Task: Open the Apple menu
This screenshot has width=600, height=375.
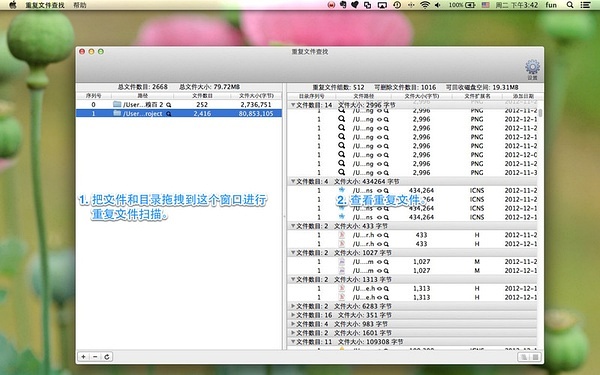Action: (x=13, y=5)
